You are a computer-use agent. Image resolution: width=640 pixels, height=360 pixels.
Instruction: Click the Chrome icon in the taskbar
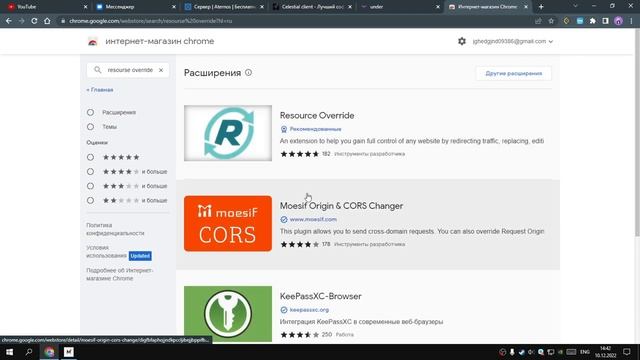click(49, 352)
